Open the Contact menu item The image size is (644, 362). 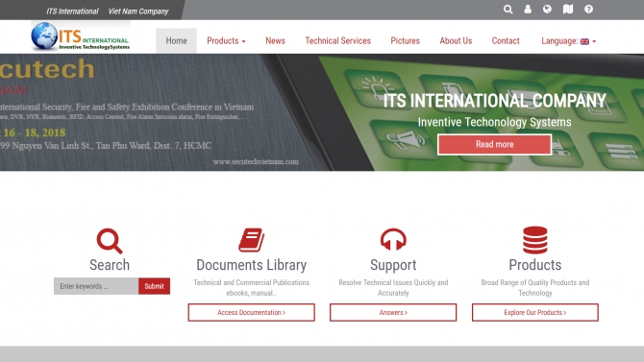(506, 40)
